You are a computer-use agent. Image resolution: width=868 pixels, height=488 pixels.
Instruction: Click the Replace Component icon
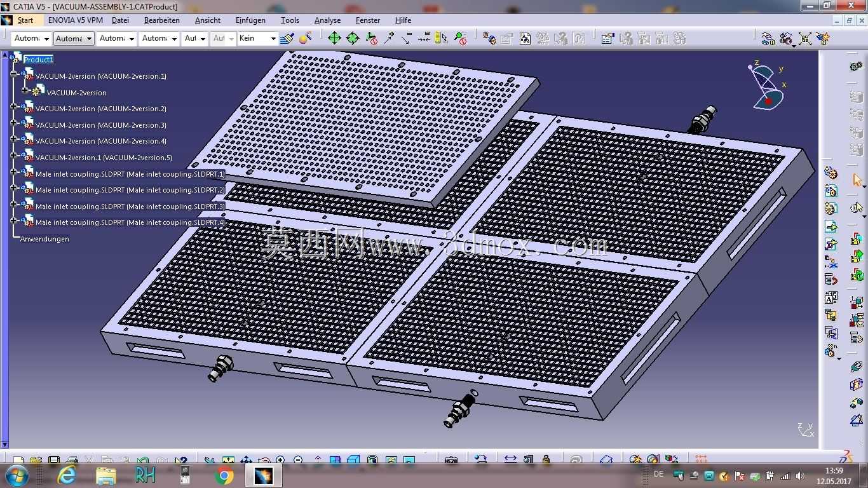click(x=831, y=261)
